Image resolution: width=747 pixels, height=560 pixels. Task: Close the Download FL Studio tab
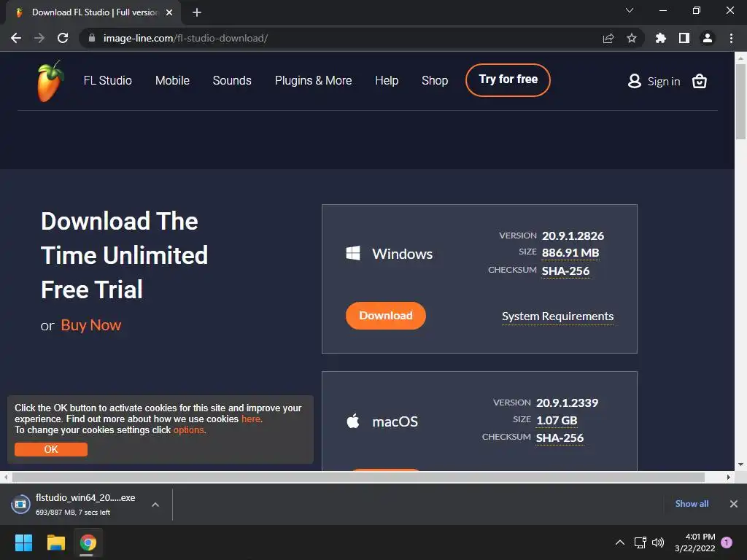click(169, 12)
